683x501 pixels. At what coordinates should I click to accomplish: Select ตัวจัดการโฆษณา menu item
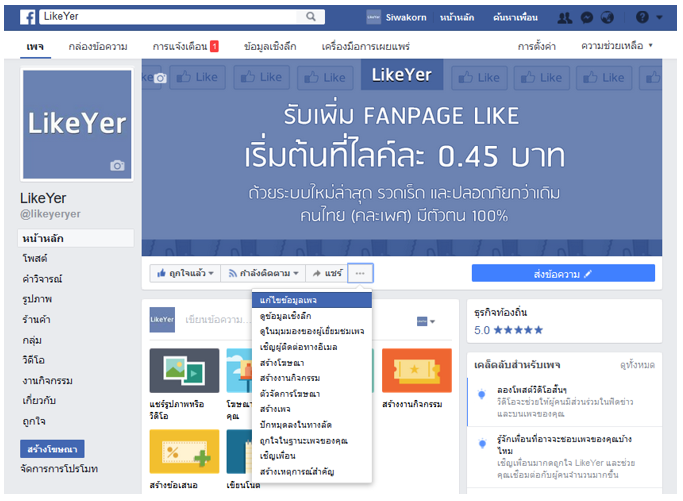pyautogui.click(x=312, y=394)
